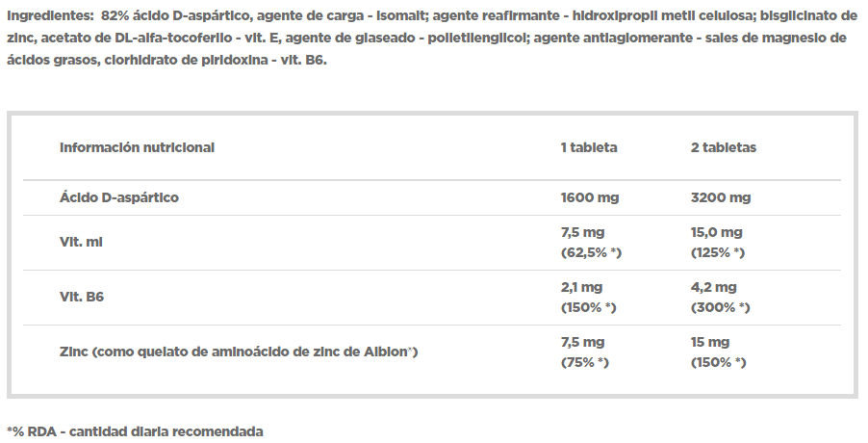Click the 3200 mg value

721,197
